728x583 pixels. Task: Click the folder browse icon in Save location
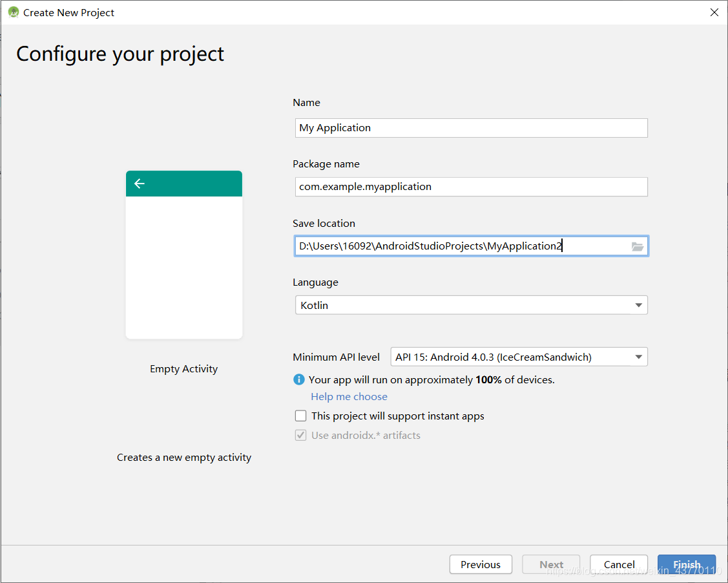click(638, 247)
